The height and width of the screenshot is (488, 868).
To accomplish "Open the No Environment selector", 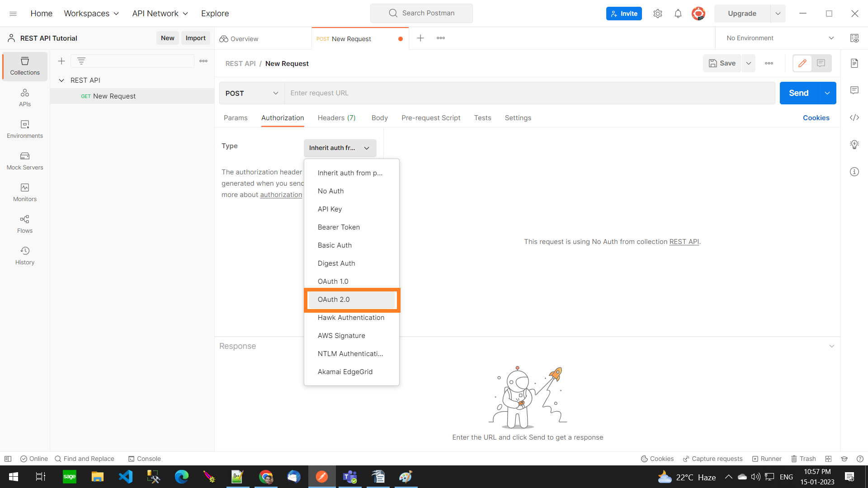I will [x=780, y=38].
